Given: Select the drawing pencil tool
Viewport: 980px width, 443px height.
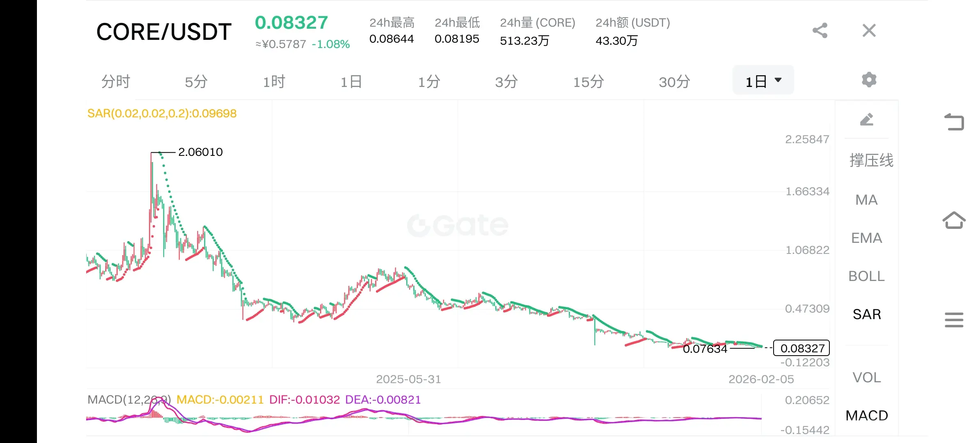Looking at the screenshot, I should (x=866, y=120).
